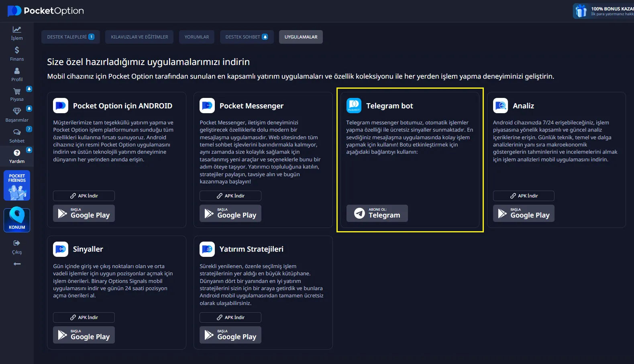The height and width of the screenshot is (364, 634).
Task: Click Telegram bot app icon
Action: point(354,106)
